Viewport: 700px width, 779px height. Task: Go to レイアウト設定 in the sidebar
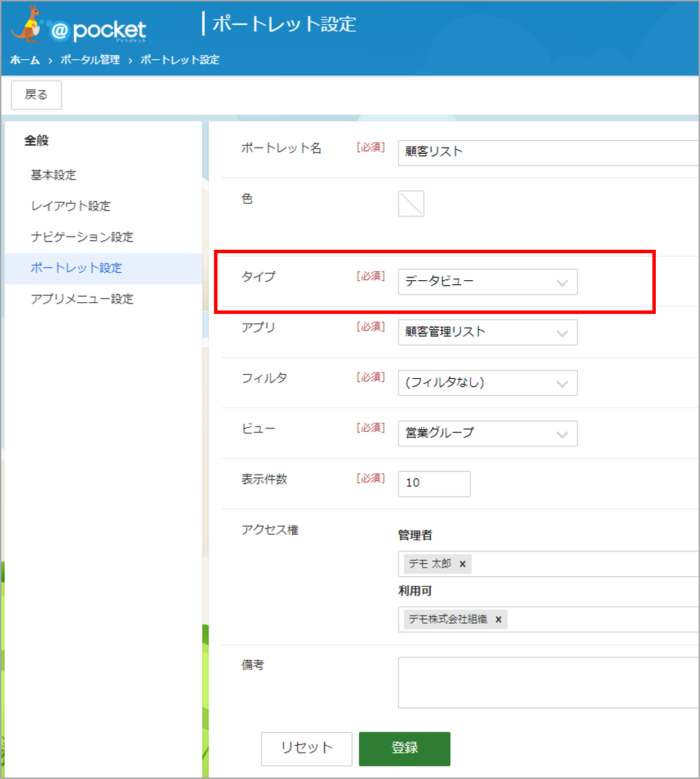point(71,206)
